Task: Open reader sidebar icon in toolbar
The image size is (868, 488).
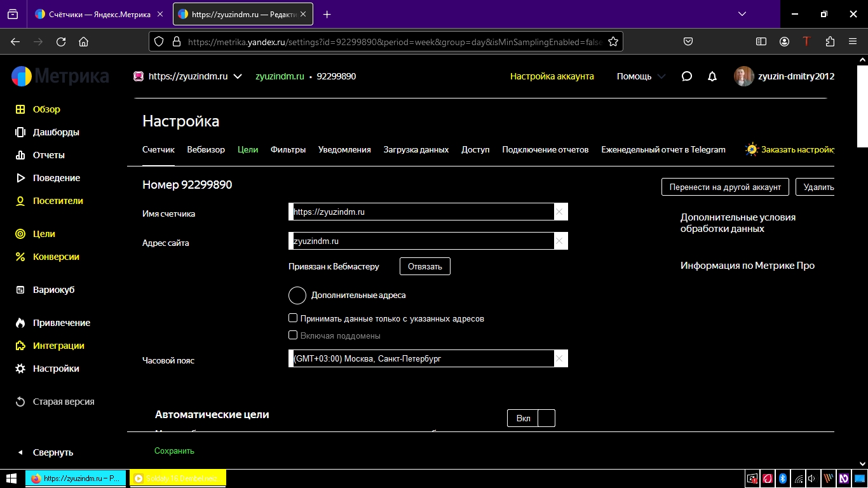Action: coord(761,41)
